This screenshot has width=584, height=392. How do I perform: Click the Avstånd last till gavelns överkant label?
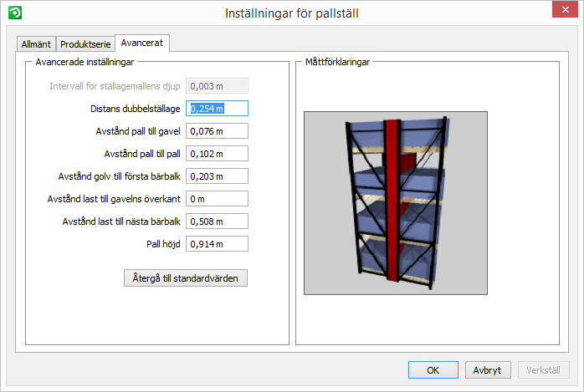click(x=114, y=199)
